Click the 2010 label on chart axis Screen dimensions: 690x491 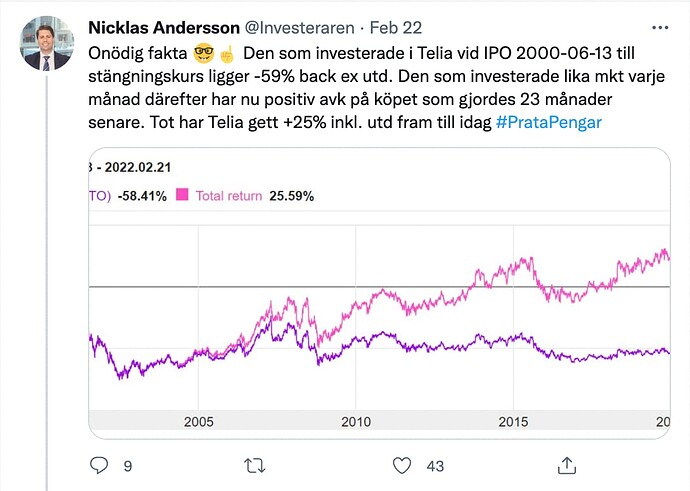tap(357, 421)
